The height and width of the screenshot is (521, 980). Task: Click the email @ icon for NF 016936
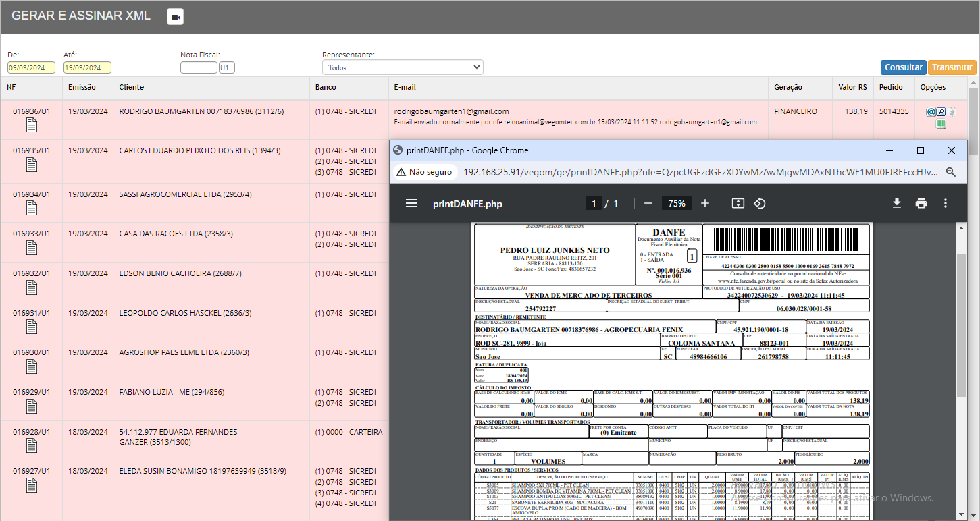click(931, 112)
